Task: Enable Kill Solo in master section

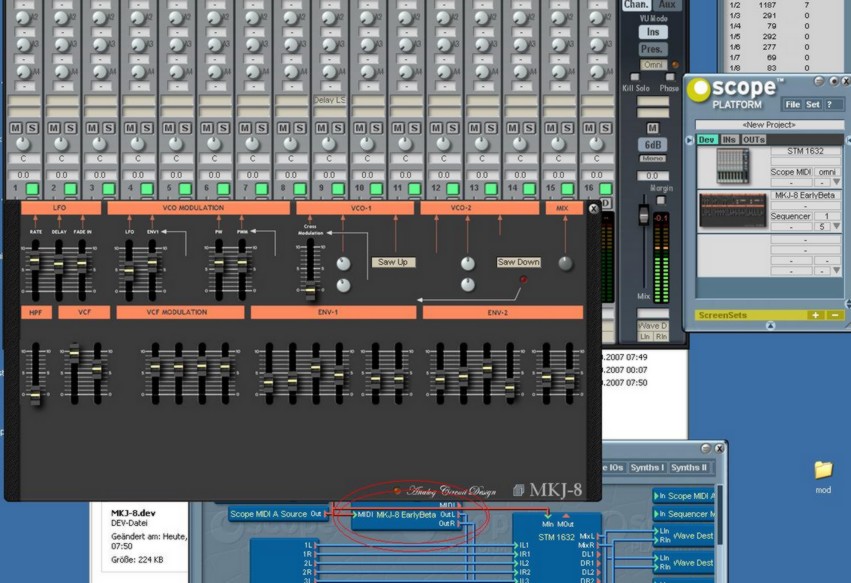Action: click(634, 77)
